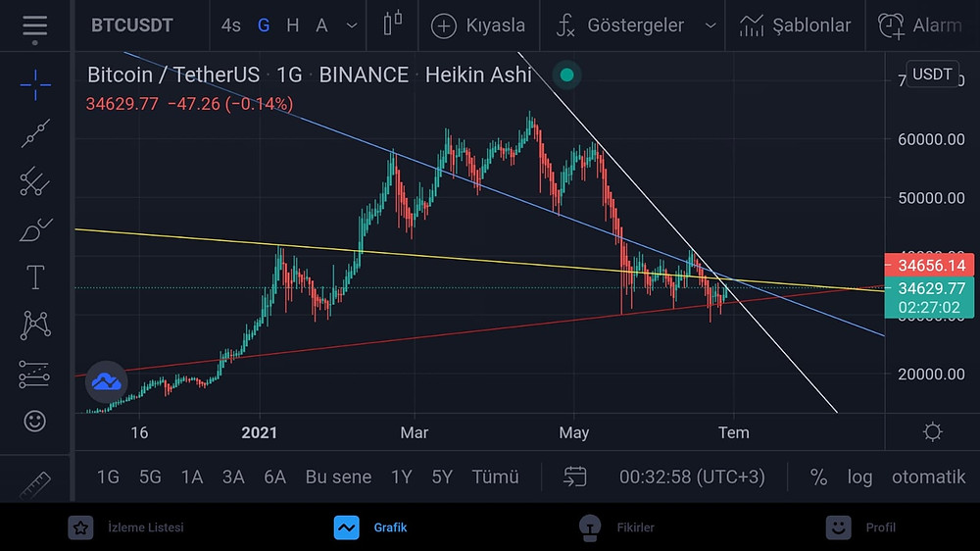Click the Bitcoin / TetherUS chart title
980x551 pixels.
coord(173,75)
